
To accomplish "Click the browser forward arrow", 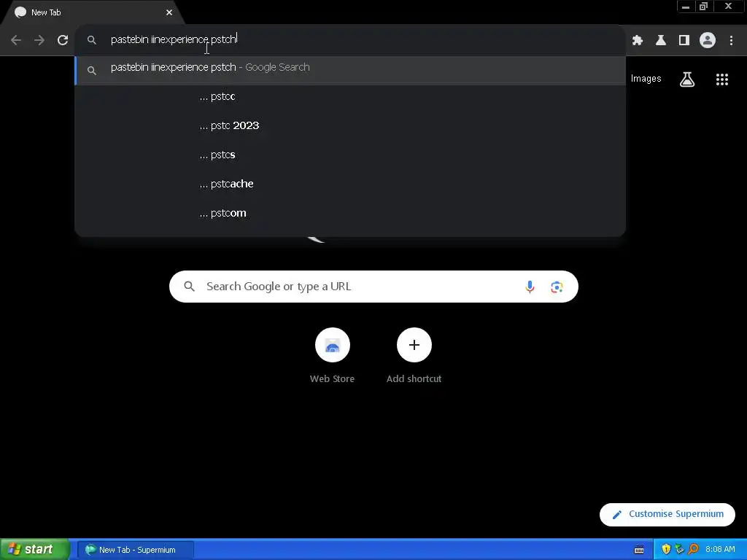I will click(39, 40).
